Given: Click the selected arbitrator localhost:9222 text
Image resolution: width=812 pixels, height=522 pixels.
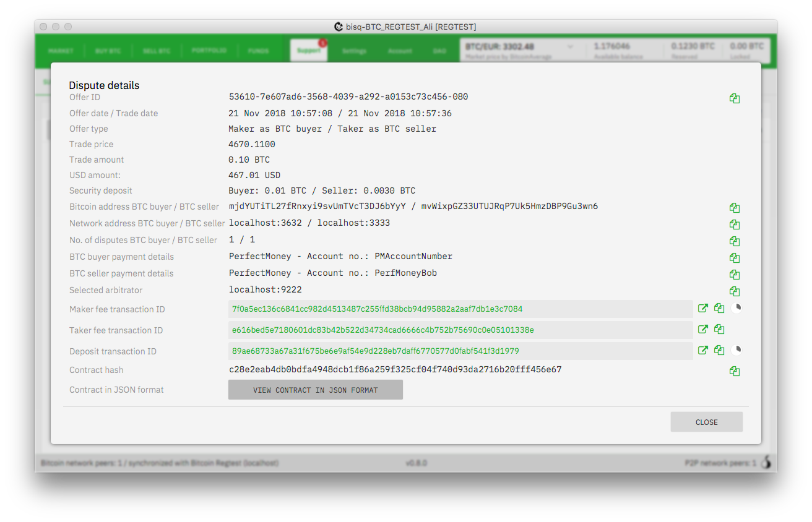Looking at the screenshot, I should [266, 289].
